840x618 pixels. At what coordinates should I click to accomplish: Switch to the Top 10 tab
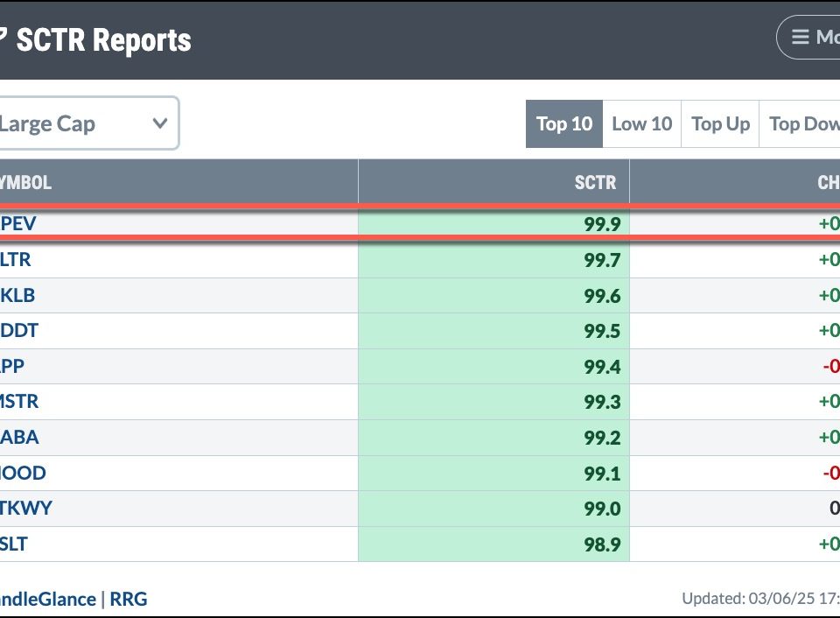563,124
